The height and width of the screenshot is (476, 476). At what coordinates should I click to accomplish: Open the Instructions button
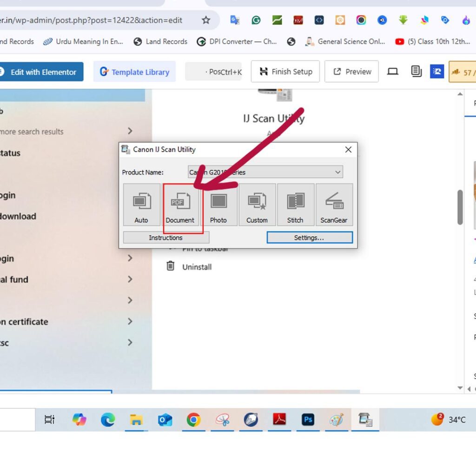pos(166,238)
